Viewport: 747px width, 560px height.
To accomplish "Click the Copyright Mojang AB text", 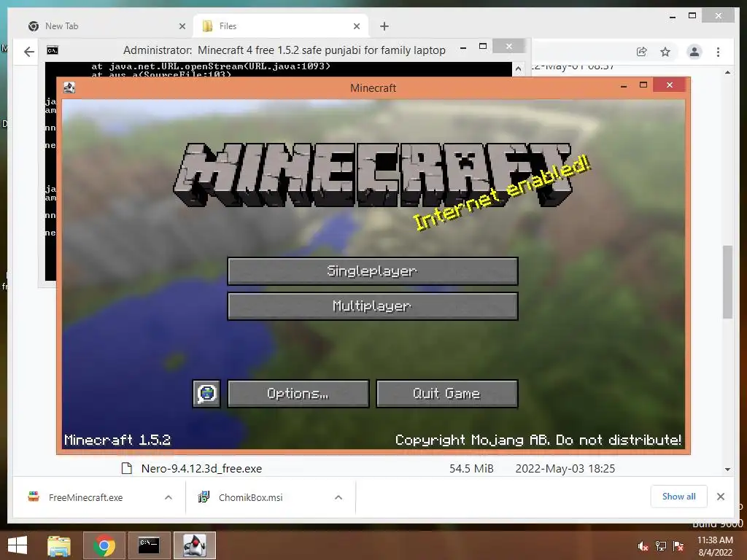I will click(538, 440).
